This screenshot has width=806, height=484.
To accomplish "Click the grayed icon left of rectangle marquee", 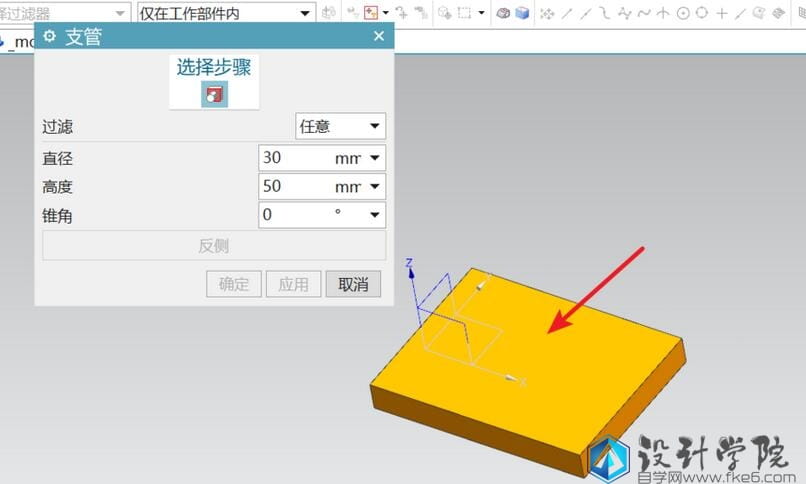I will 445,13.
